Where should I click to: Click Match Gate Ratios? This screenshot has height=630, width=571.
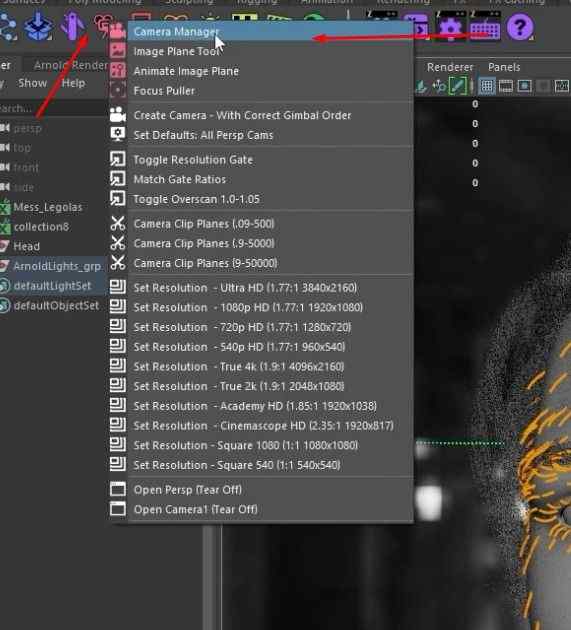pos(261,179)
